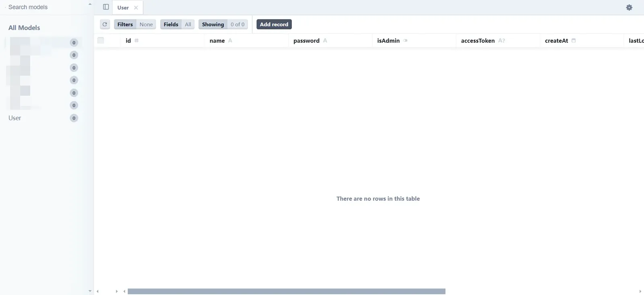This screenshot has height=295, width=644.
Task: Open the settings gear
Action: pos(629,8)
